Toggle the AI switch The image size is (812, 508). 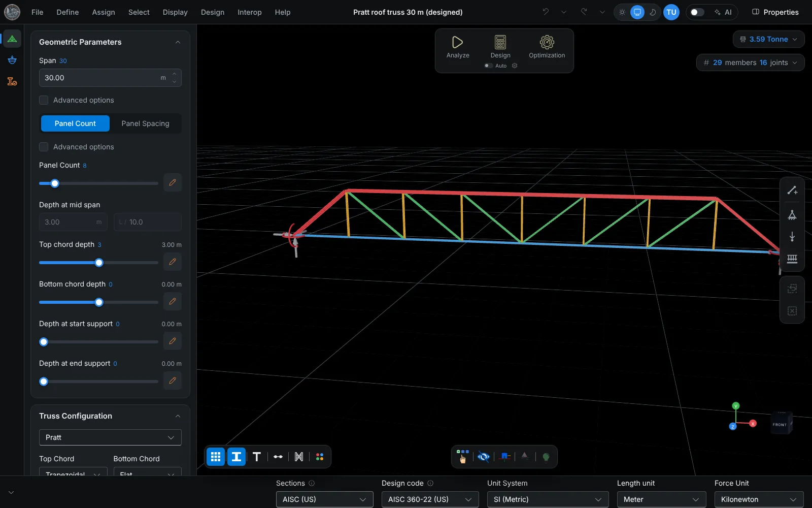pyautogui.click(x=697, y=12)
